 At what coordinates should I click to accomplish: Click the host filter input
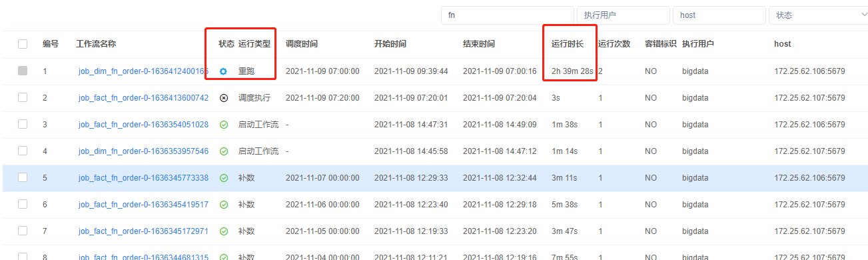719,15
